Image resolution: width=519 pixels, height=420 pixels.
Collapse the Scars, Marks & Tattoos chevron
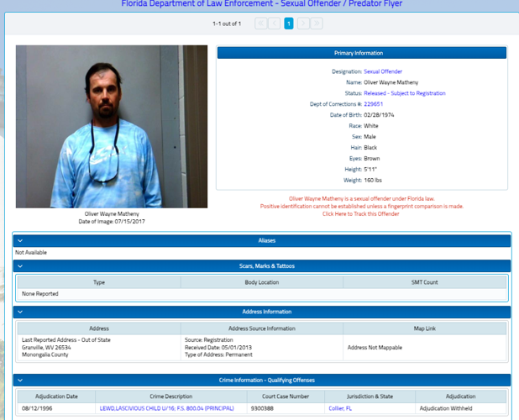19,266
